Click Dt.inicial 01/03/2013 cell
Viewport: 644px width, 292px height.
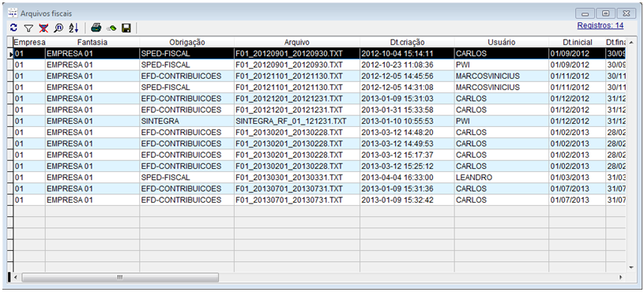coord(577,178)
